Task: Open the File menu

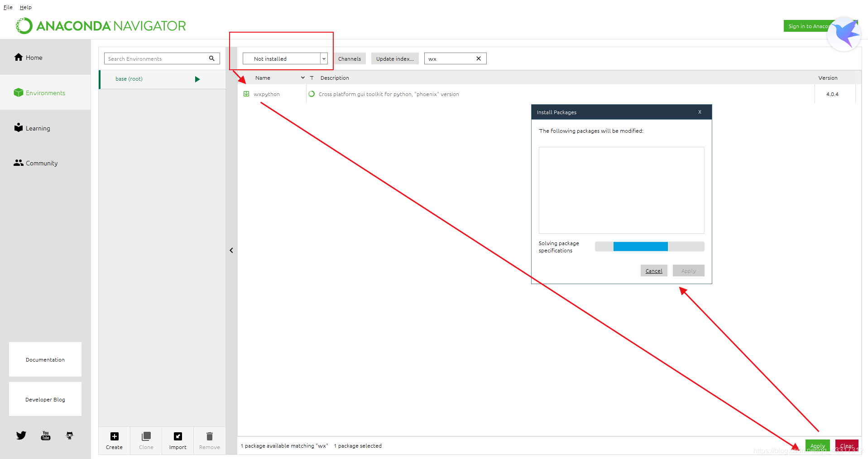Action: point(8,7)
